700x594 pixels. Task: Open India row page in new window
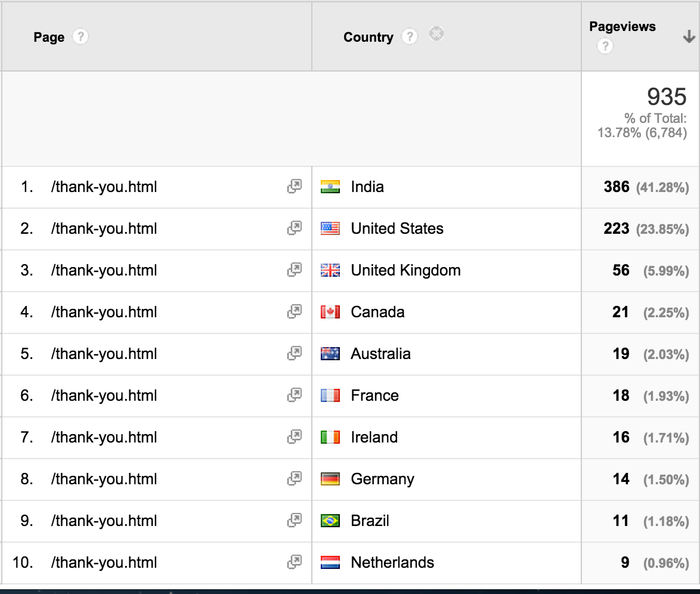click(x=294, y=187)
